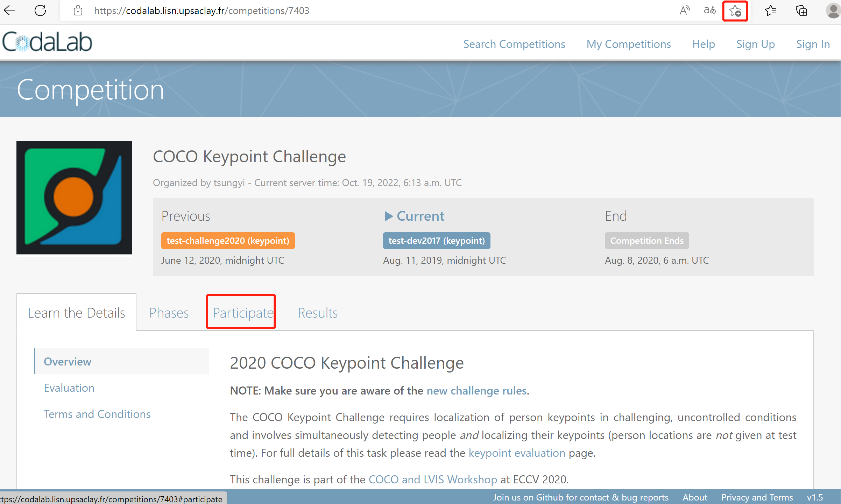Click the Competition Ends badge
841x504 pixels.
[647, 241]
